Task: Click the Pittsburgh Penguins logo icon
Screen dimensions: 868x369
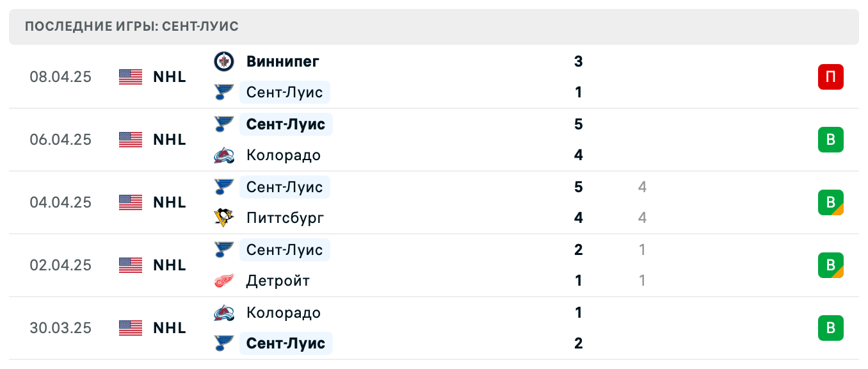Action: coord(223,218)
